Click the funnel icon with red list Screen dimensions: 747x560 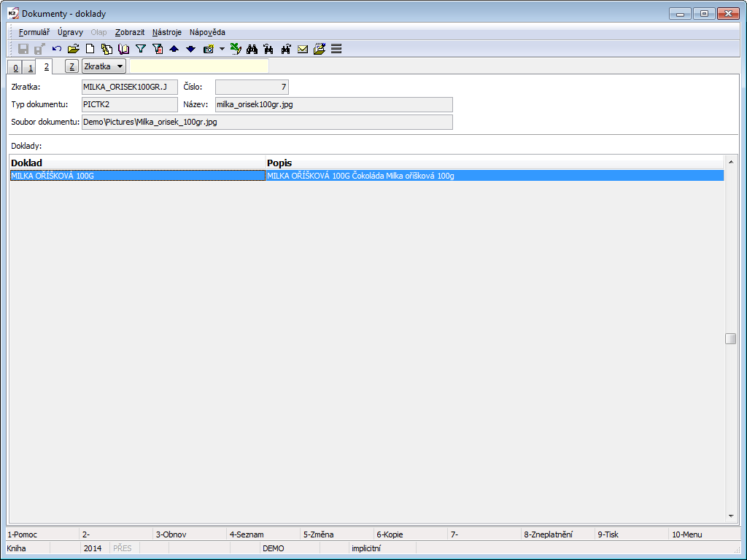pos(158,49)
